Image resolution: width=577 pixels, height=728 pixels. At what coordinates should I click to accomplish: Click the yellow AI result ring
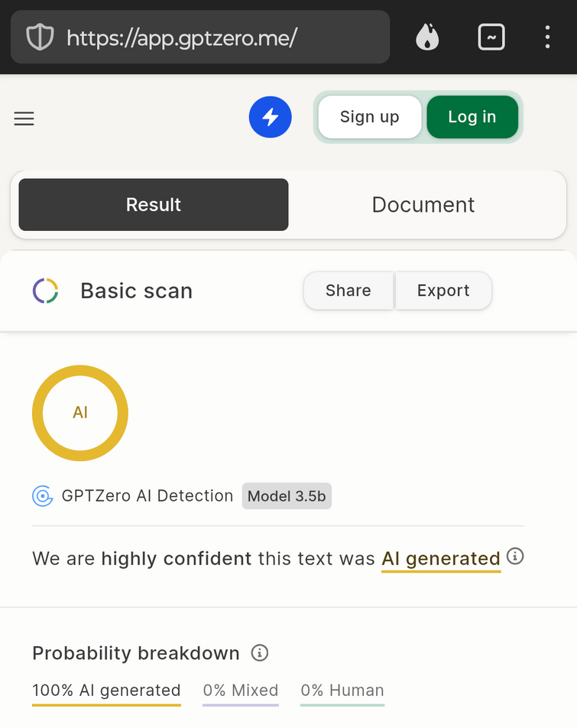click(80, 413)
